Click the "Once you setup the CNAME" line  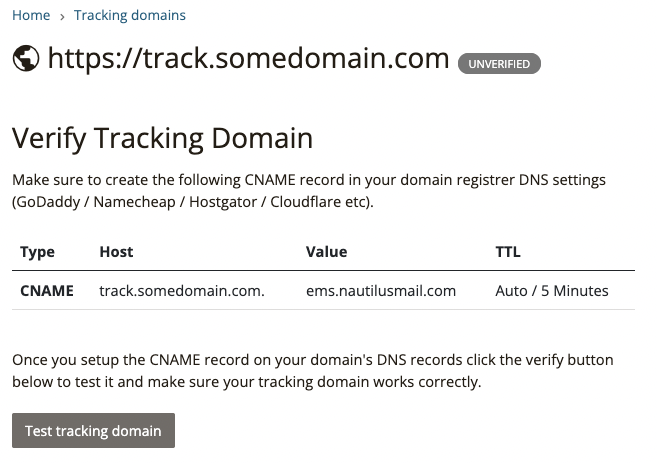(312, 360)
